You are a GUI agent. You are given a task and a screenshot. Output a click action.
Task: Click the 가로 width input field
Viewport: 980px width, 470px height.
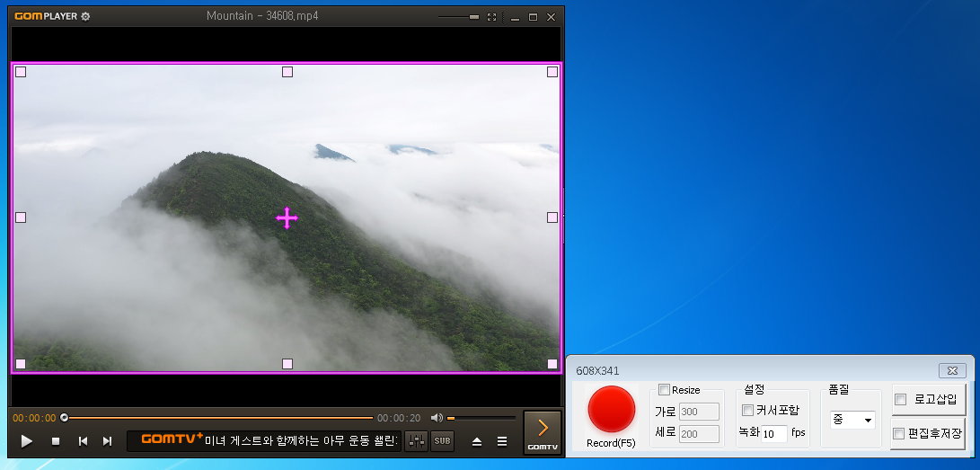(699, 412)
